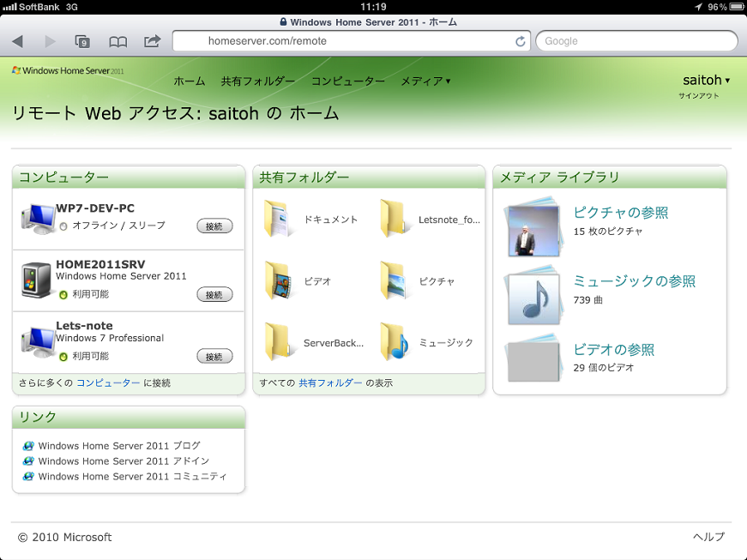This screenshot has width=747, height=560.
Task: Expand the メディア dropdown menu
Action: click(425, 81)
